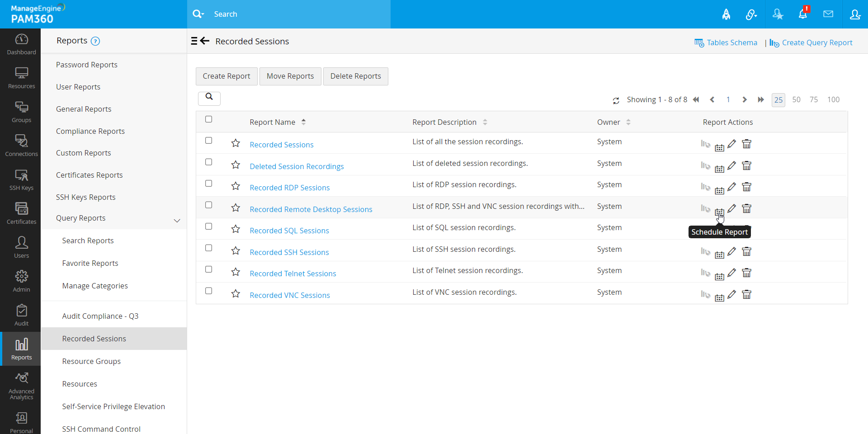Star the Deleted Session Recordings report as favorite
This screenshot has height=434, width=868.
point(235,165)
